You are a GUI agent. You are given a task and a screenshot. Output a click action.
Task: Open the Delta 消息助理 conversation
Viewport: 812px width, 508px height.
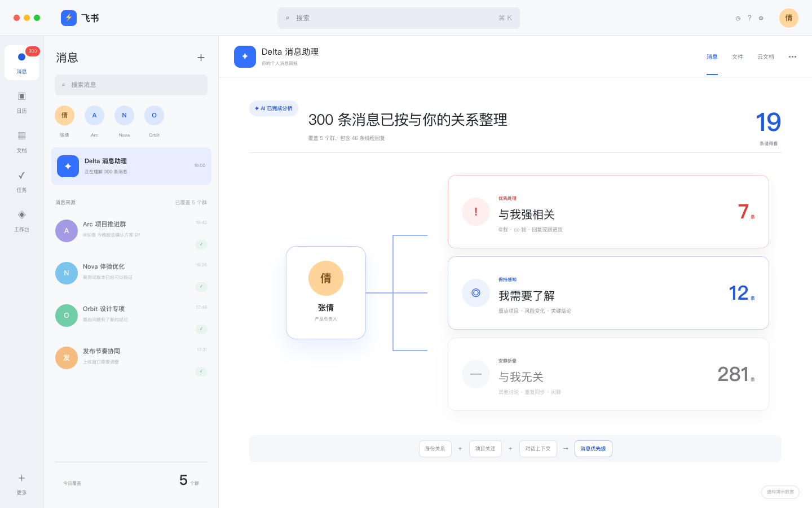(131, 166)
